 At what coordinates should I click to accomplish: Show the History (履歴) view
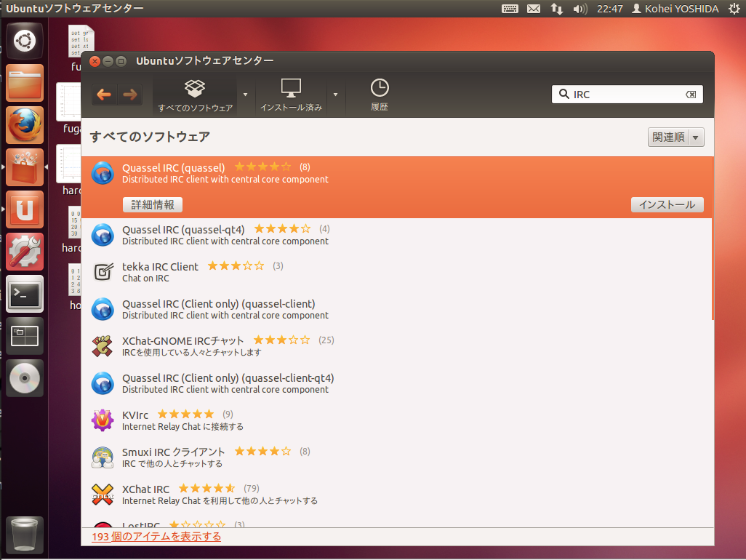coord(379,95)
